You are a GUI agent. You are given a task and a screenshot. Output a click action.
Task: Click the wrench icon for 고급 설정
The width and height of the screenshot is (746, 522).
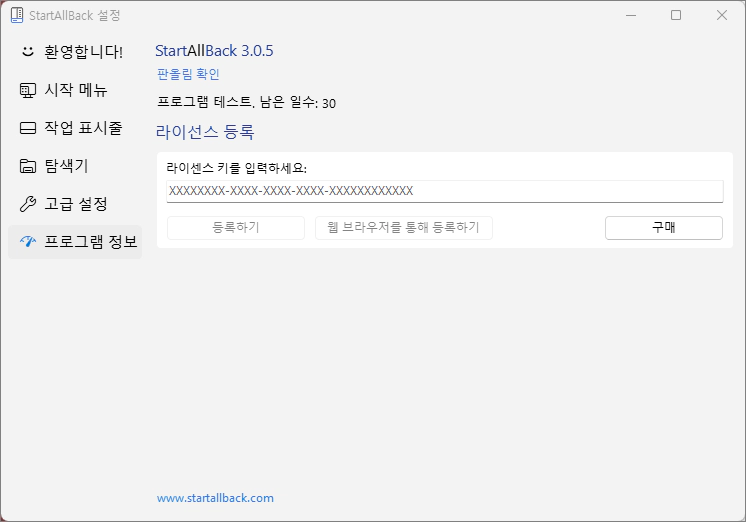[x=28, y=204]
